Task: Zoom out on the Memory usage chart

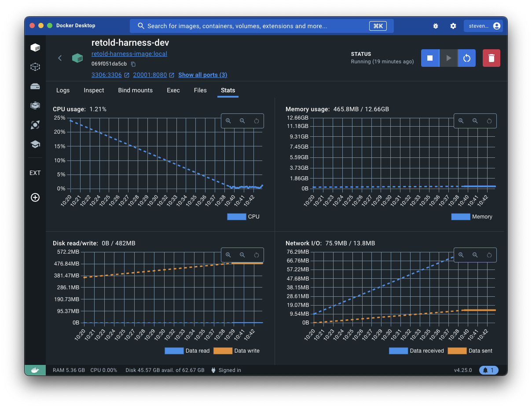Action: pos(475,121)
